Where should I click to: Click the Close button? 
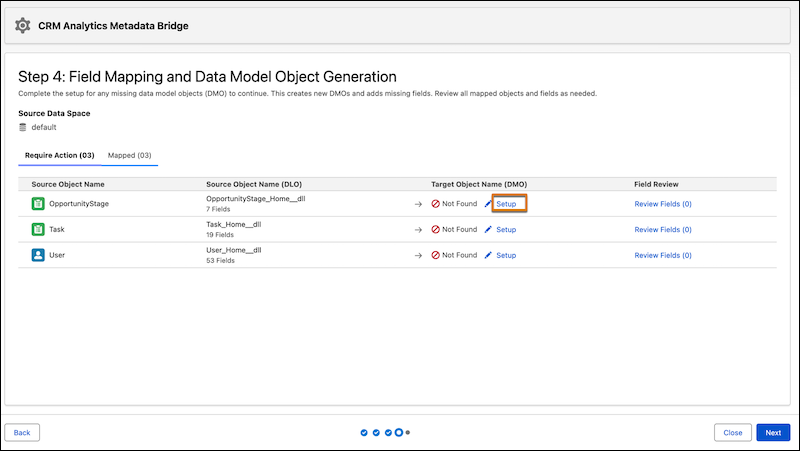tap(733, 432)
